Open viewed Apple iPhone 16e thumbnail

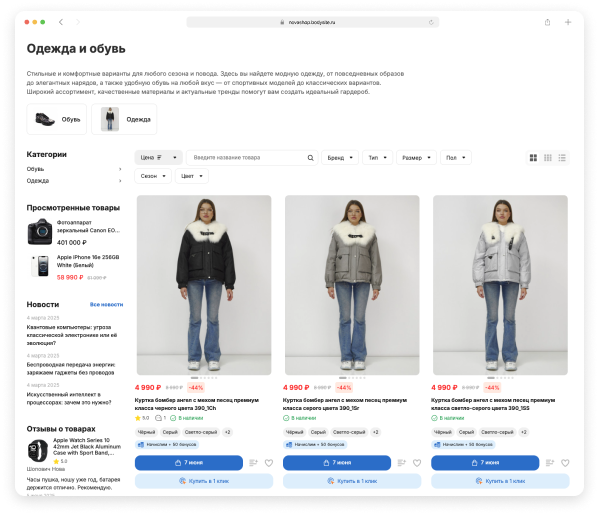(x=40, y=266)
